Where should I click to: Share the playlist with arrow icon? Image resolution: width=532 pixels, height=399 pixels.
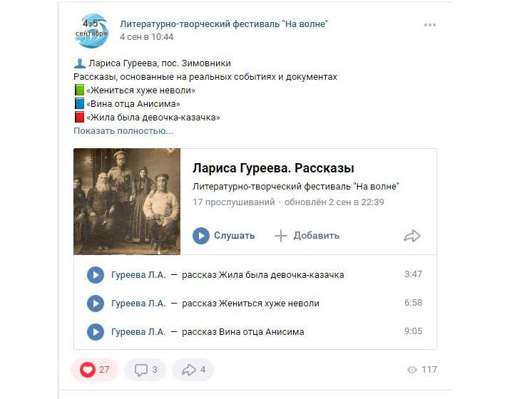click(x=412, y=236)
